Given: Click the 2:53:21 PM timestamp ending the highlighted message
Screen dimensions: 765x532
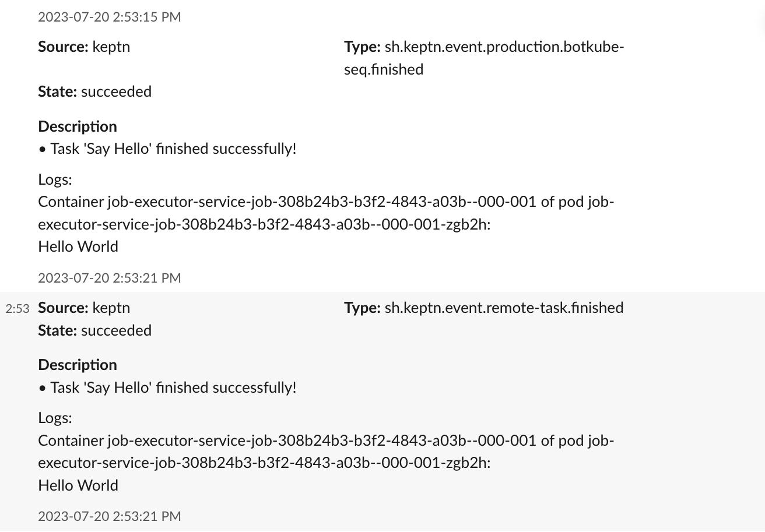Looking at the screenshot, I should 110,516.
